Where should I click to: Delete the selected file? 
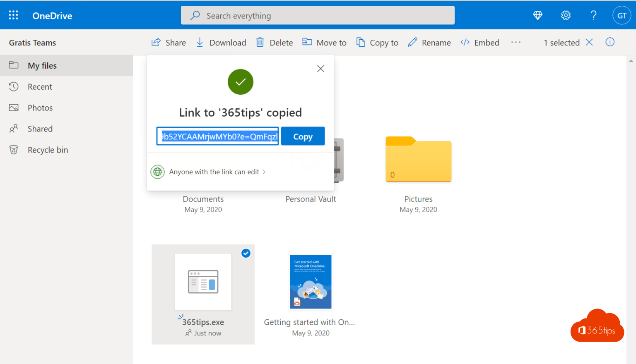274,42
